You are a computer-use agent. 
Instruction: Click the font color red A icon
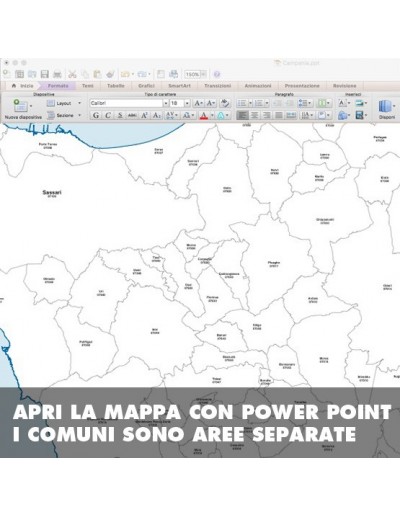point(204,115)
